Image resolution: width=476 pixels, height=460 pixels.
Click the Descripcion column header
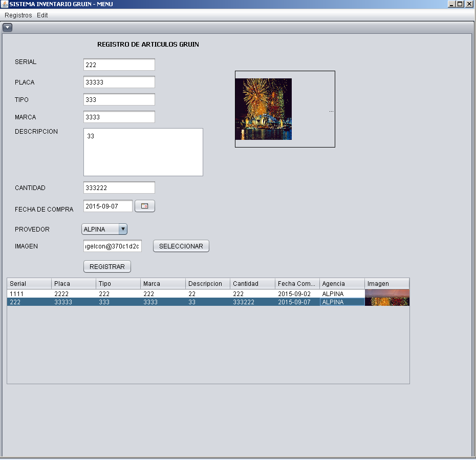(x=208, y=283)
